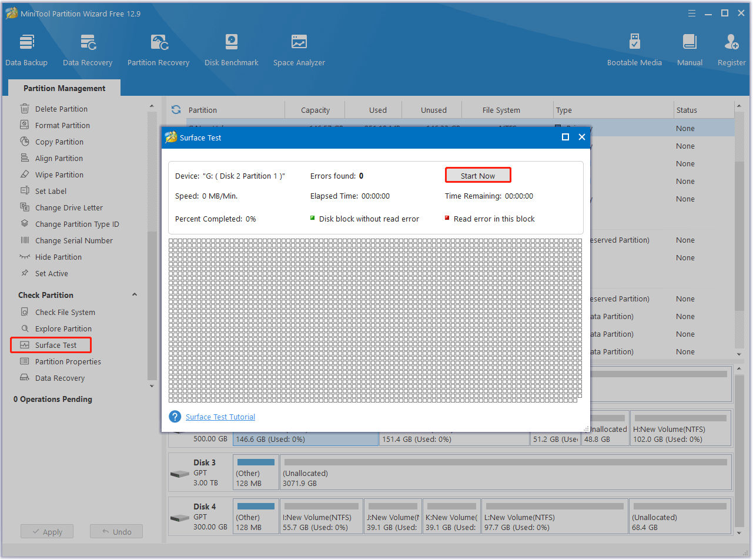Select Surface Test in the sidebar
Image resolution: width=753 pixels, height=560 pixels.
coord(51,345)
